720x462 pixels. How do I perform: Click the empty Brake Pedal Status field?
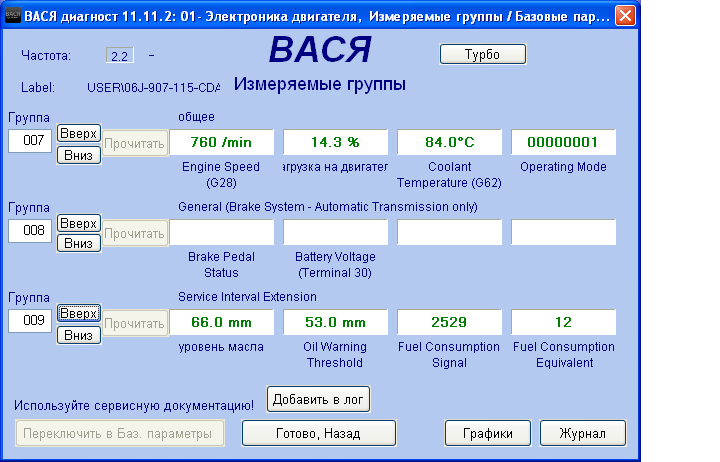coord(221,232)
